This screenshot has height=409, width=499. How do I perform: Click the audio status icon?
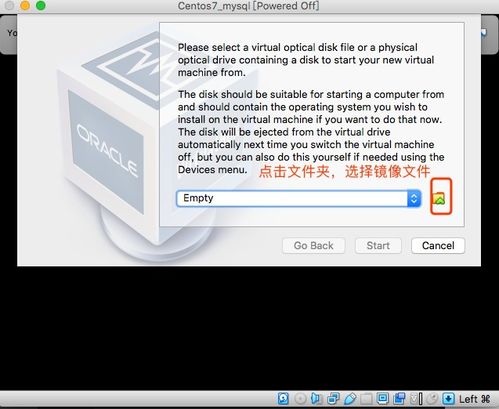click(x=315, y=398)
